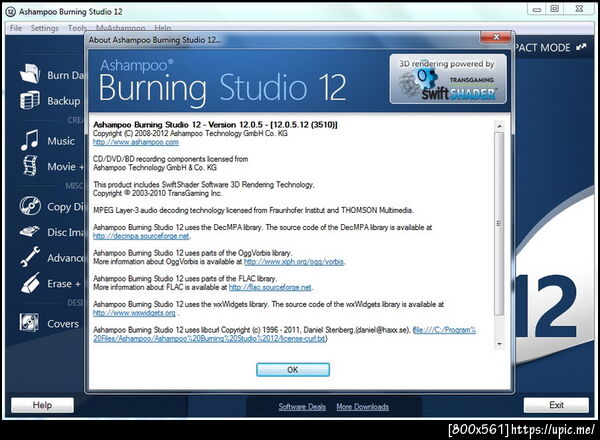Click the Erase eraser icon

pyautogui.click(x=30, y=283)
